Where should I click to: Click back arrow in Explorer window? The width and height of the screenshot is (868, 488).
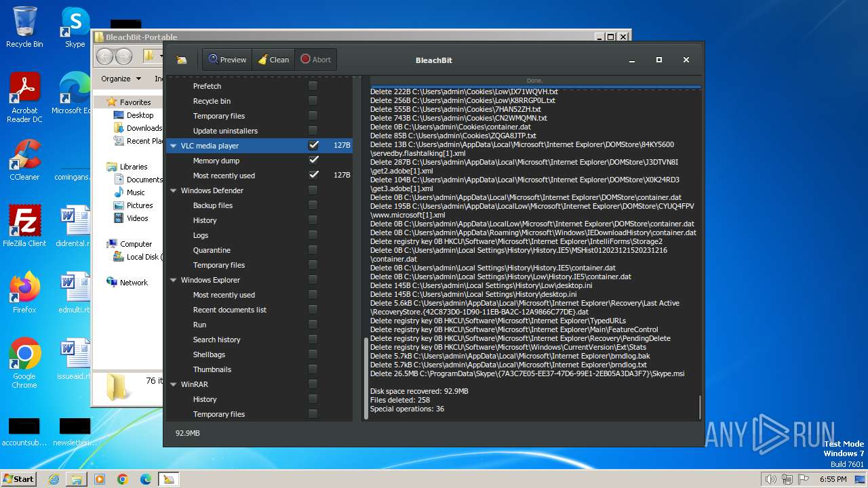click(105, 56)
